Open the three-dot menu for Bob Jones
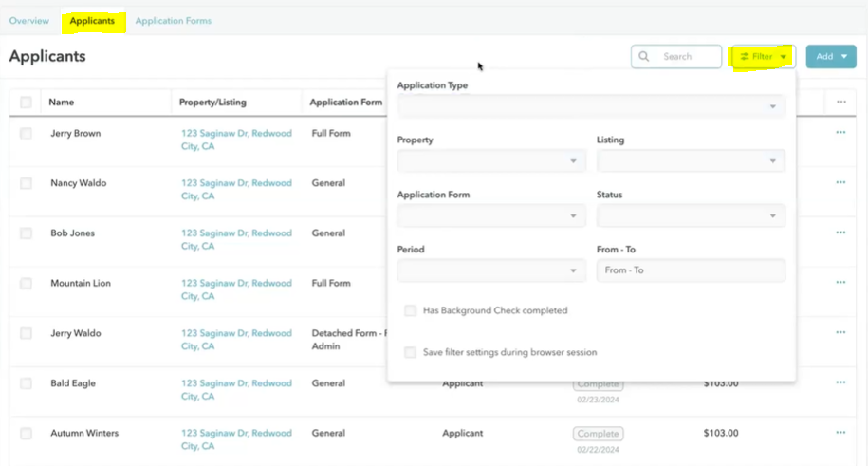 840,233
